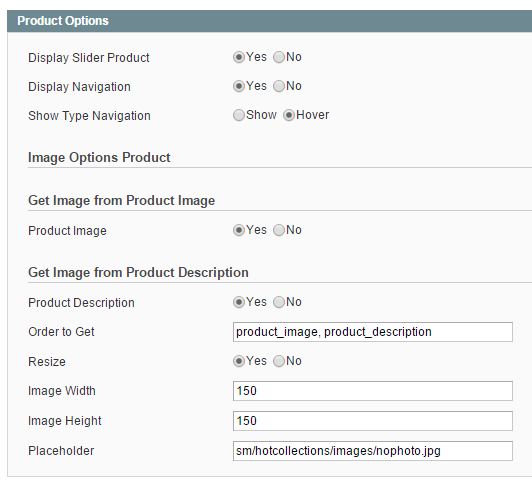This screenshot has height=482, width=532.
Task: Focus the Image Width input field
Action: pyautogui.click(x=373, y=391)
